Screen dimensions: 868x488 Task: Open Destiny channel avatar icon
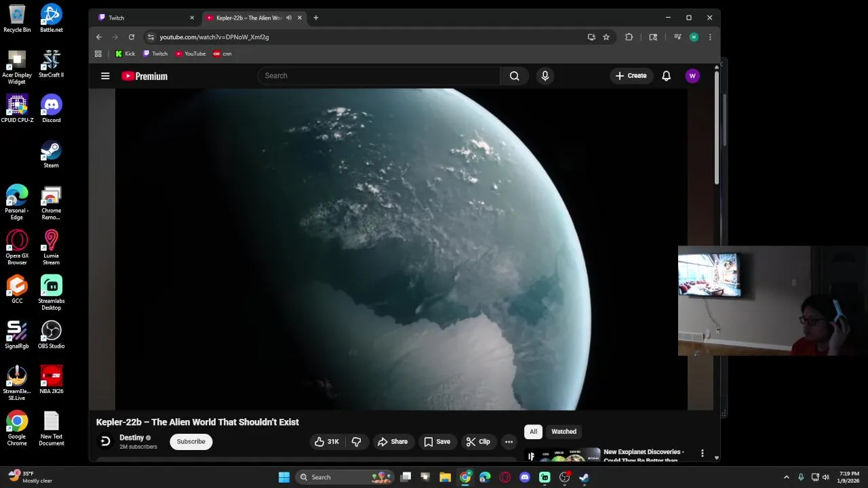(105, 441)
